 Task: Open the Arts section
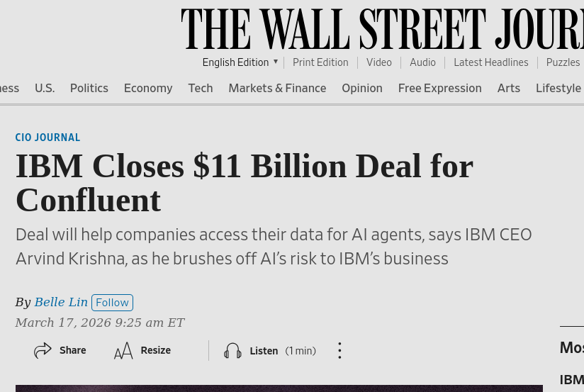click(509, 88)
